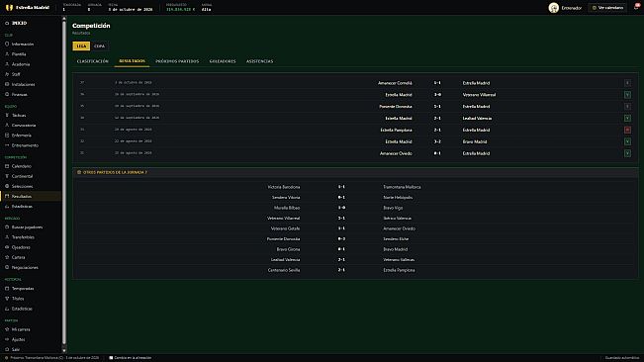Expand Otros partidos de la jornada 7 header
This screenshot has height=362, width=644.
(x=355, y=172)
